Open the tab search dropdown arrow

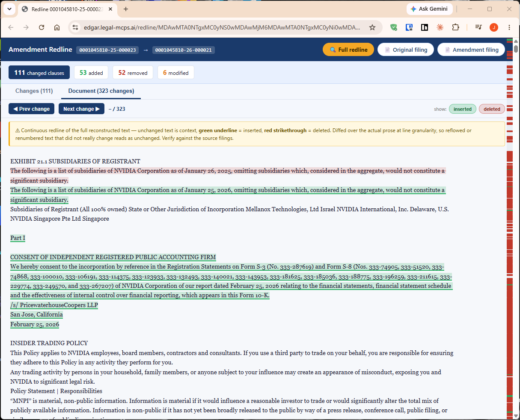(9, 9)
